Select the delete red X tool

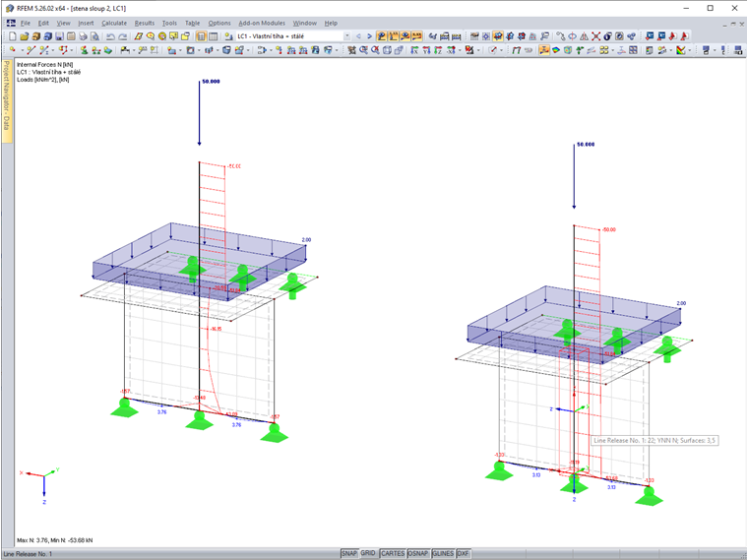click(x=595, y=36)
